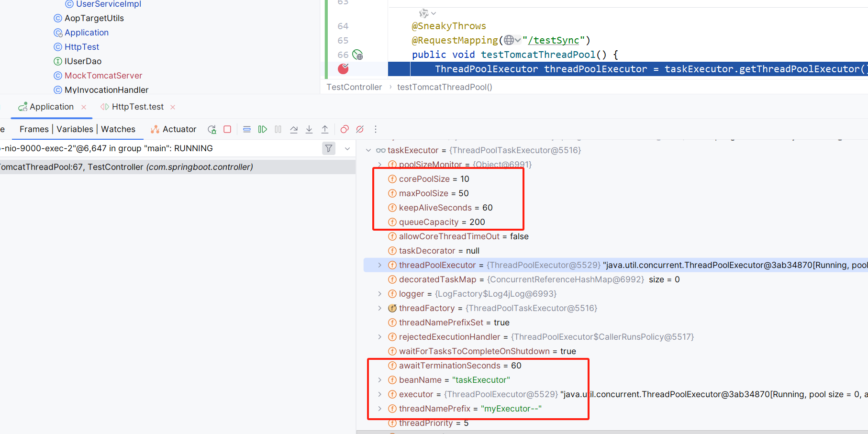Screen dimensions: 868x434
Task: Click the Step Over icon
Action: point(294,129)
